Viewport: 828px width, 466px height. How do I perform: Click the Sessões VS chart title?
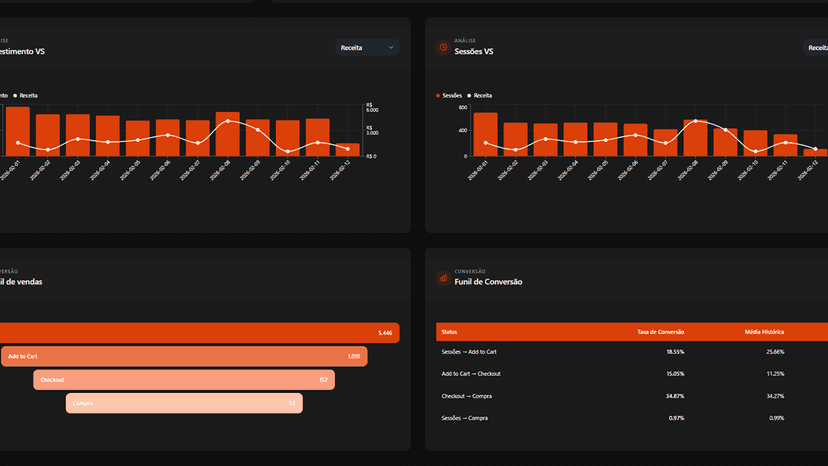pos(474,51)
